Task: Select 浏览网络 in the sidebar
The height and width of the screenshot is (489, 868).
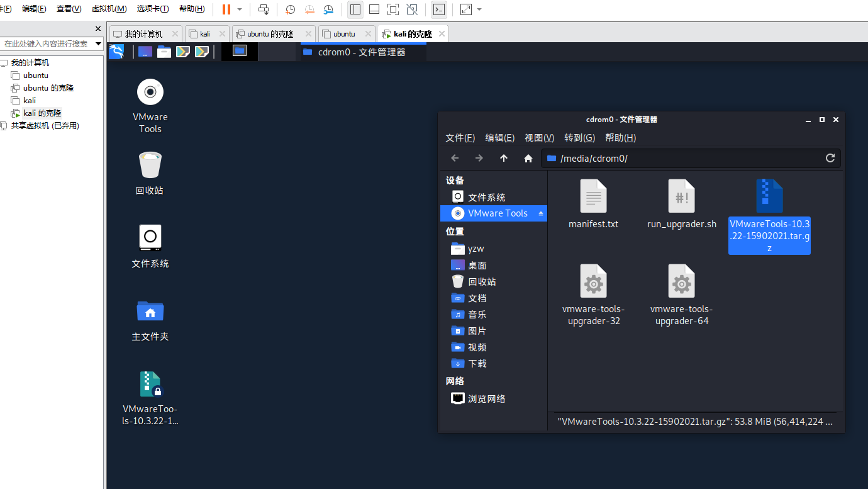Action: [x=486, y=398]
